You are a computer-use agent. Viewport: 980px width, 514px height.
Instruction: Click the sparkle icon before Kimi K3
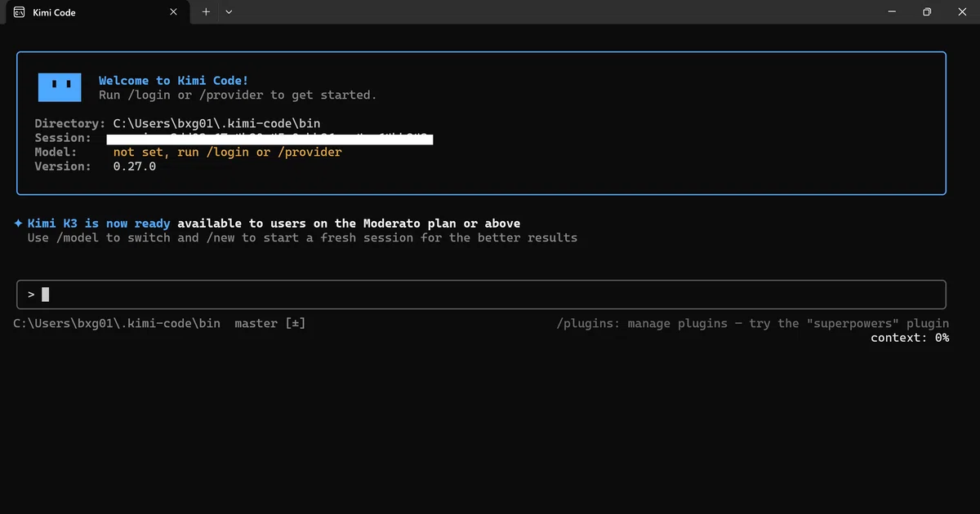coord(18,224)
